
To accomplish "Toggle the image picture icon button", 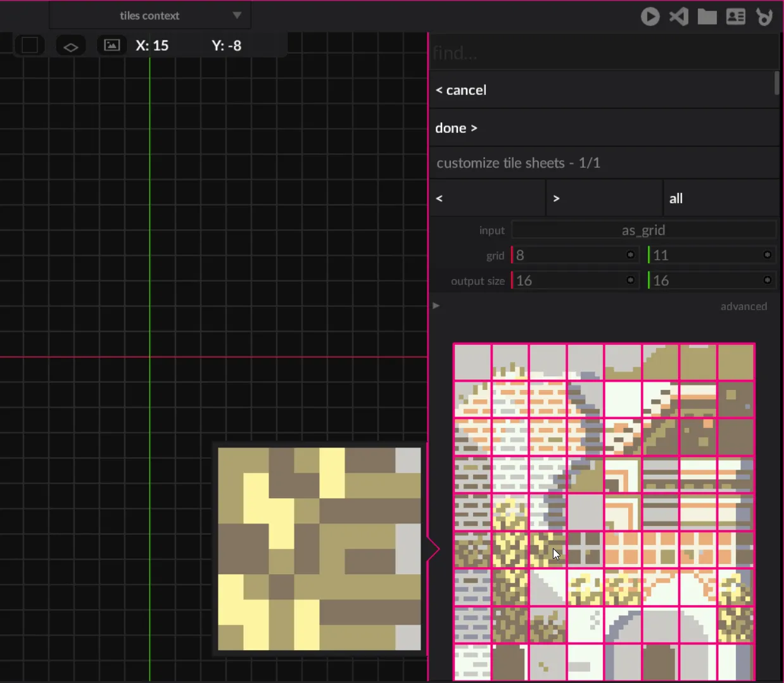I will pyautogui.click(x=111, y=46).
